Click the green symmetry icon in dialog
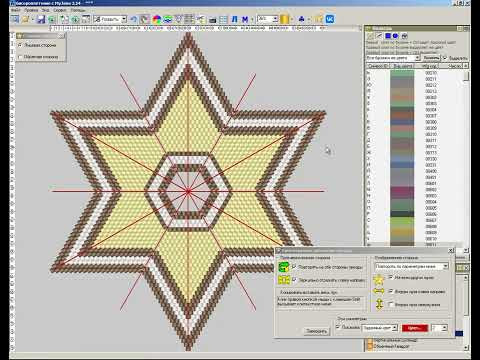 (284, 267)
